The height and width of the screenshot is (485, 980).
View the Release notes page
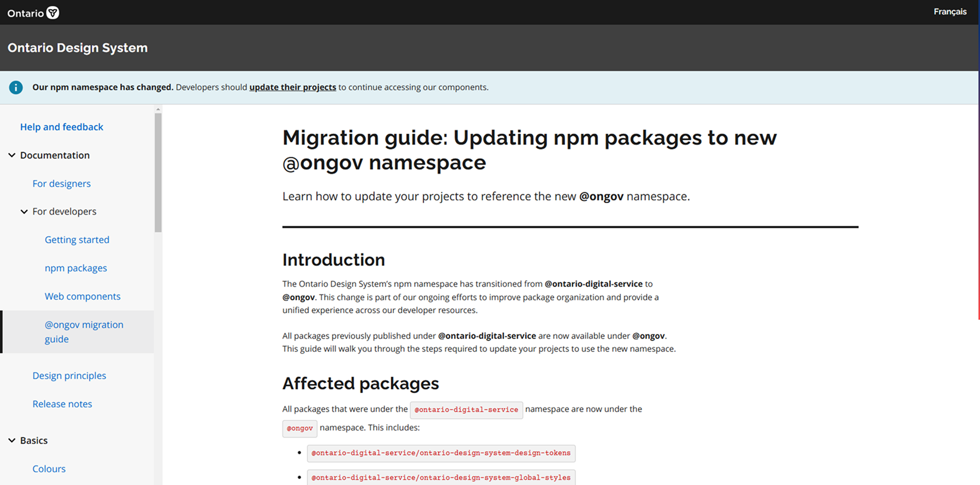tap(62, 404)
